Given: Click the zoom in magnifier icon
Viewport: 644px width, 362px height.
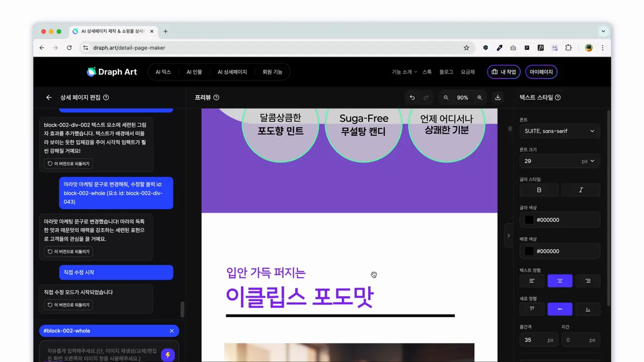Looking at the screenshot, I should pyautogui.click(x=479, y=98).
